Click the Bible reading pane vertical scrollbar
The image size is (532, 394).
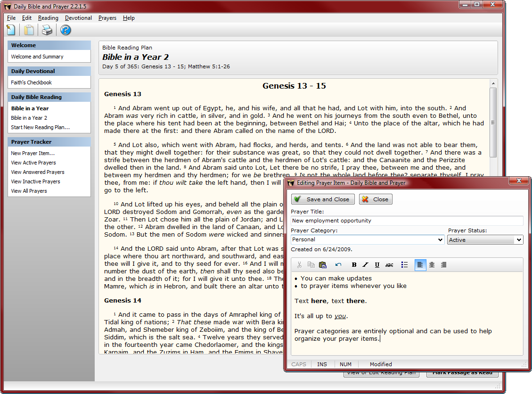pos(493,123)
